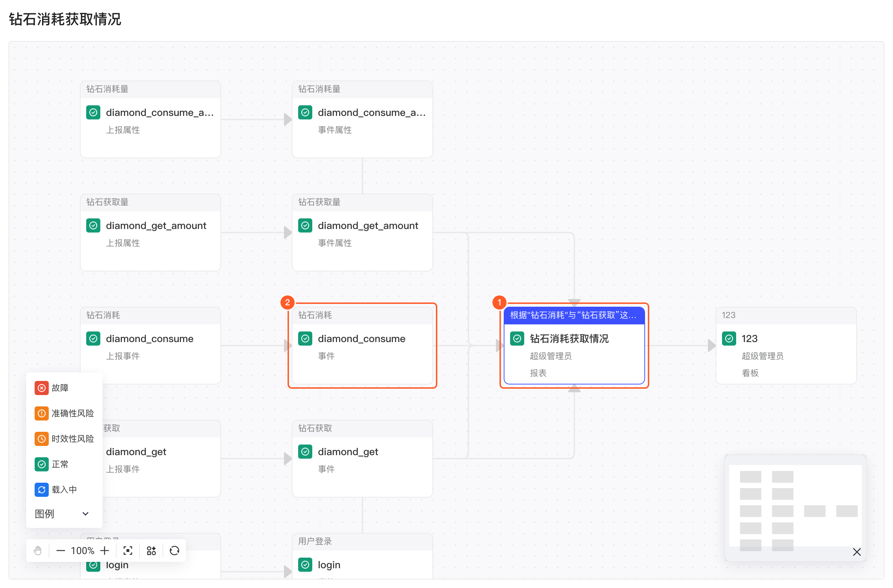Open the diamond_consume 事件 node marked 2
The image size is (893, 588).
[362, 345]
